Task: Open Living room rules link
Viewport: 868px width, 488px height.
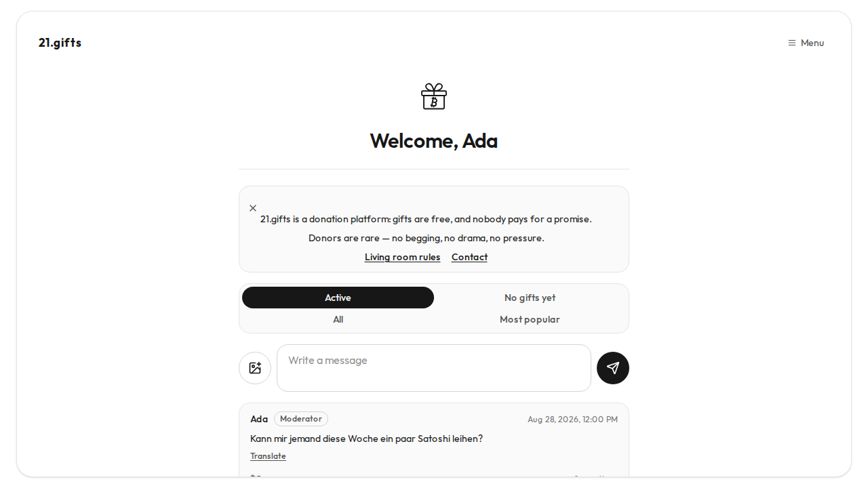Action: click(402, 257)
